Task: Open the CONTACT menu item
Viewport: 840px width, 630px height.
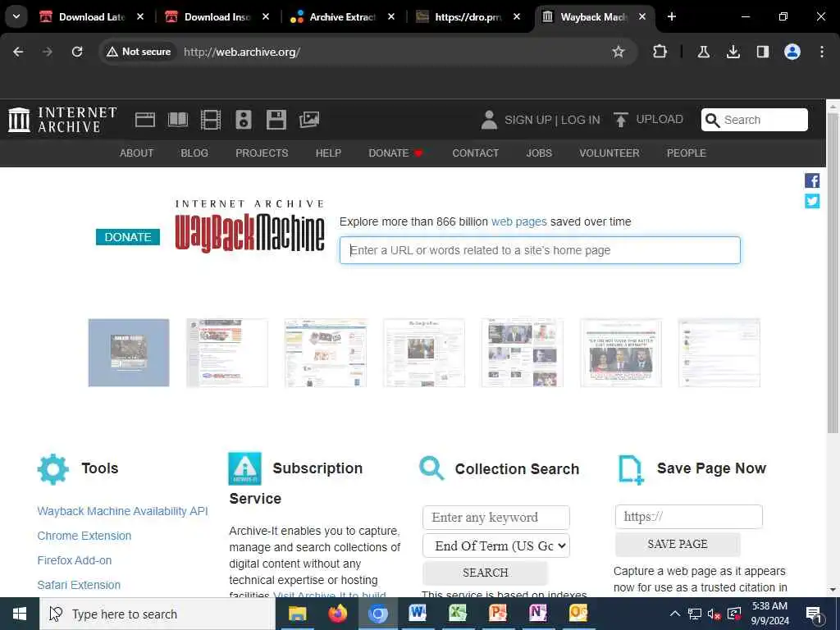Action: point(475,153)
